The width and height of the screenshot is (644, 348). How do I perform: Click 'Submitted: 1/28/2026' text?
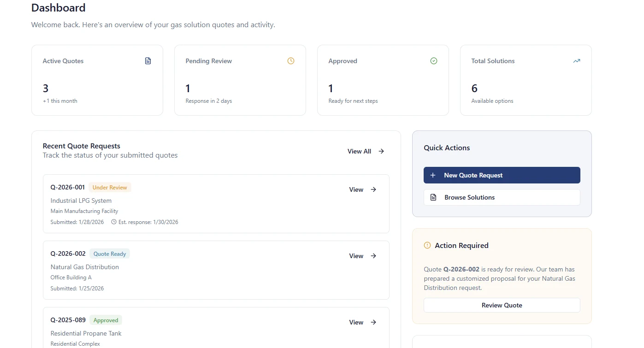click(x=77, y=222)
